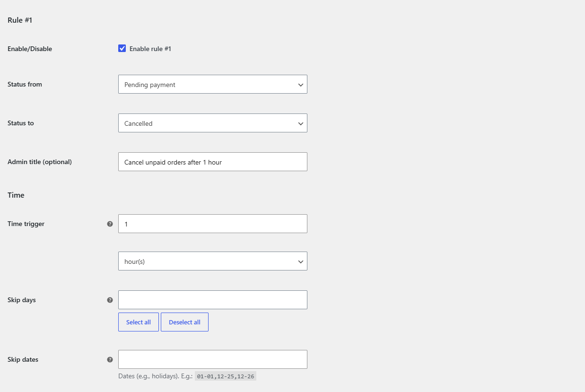Viewport: 585px width, 392px height.
Task: Click the Skip dates help icon
Action: click(x=110, y=359)
